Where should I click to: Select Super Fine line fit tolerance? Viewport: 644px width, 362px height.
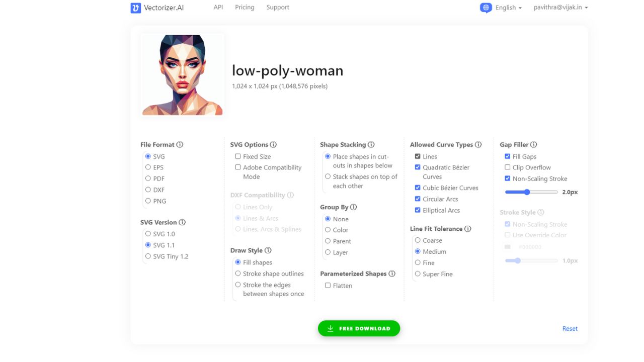(x=418, y=274)
